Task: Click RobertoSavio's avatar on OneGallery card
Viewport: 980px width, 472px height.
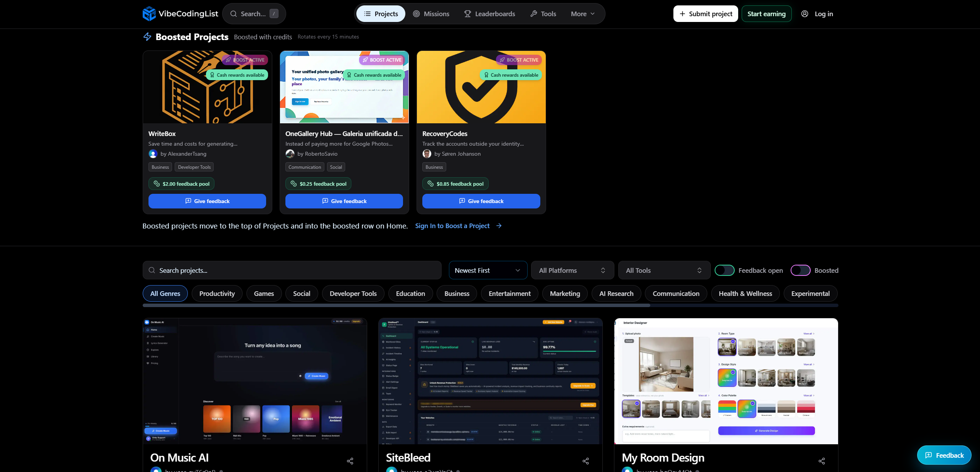Action: pyautogui.click(x=290, y=154)
